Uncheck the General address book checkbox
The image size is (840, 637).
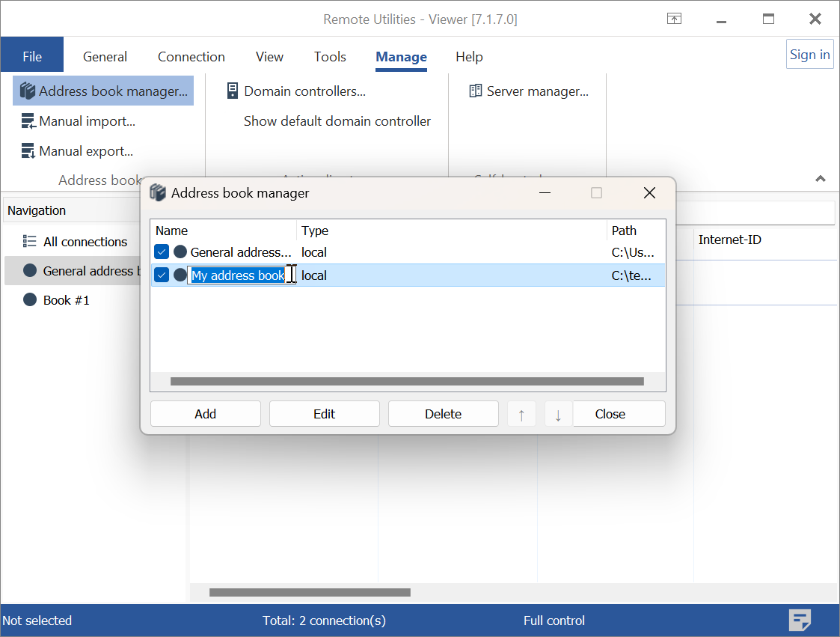(x=162, y=252)
